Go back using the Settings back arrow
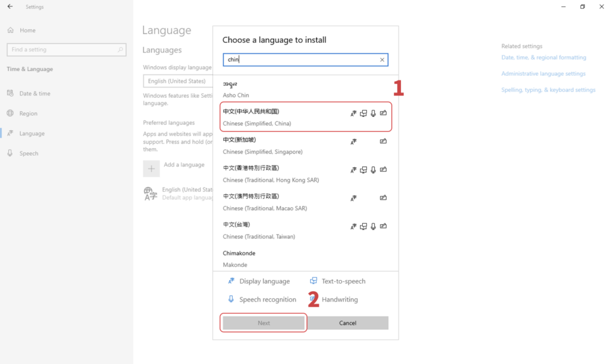 tap(10, 7)
